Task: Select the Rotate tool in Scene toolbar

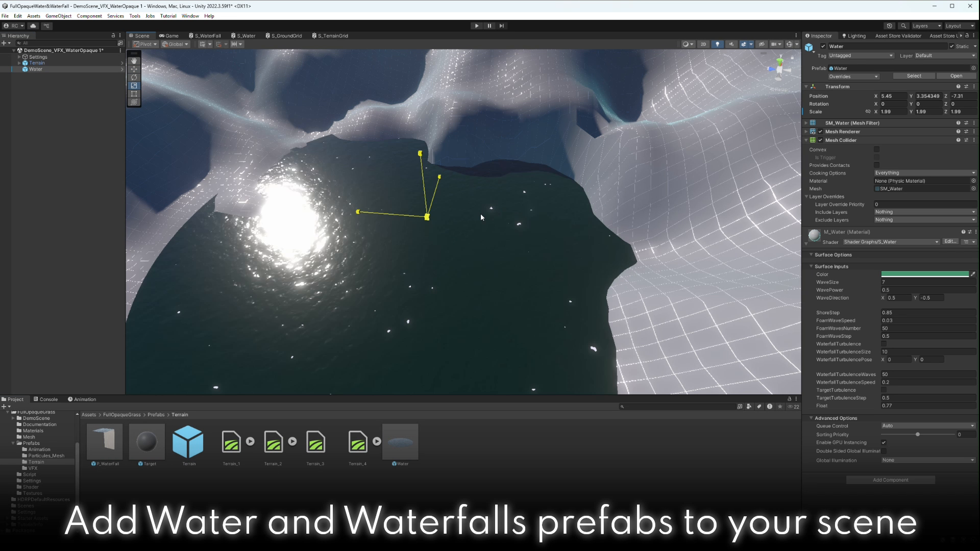Action: [134, 78]
